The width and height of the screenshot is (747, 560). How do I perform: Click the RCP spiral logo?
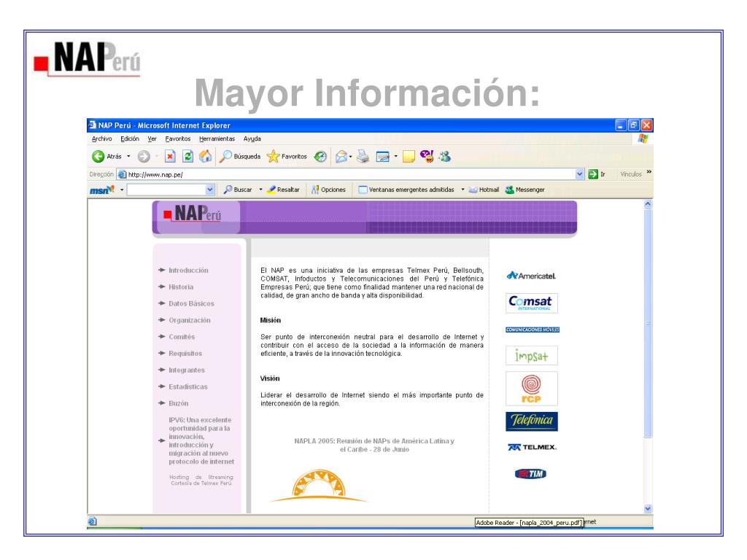click(x=532, y=389)
